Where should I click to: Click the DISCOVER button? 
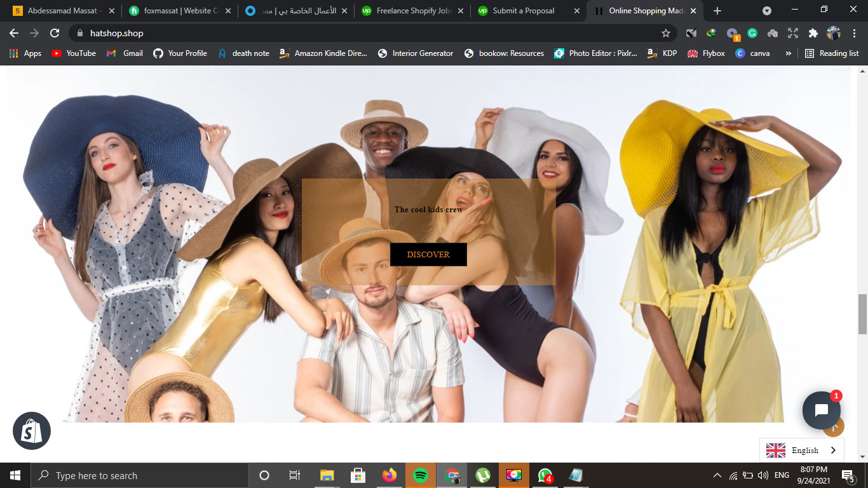[x=428, y=254]
